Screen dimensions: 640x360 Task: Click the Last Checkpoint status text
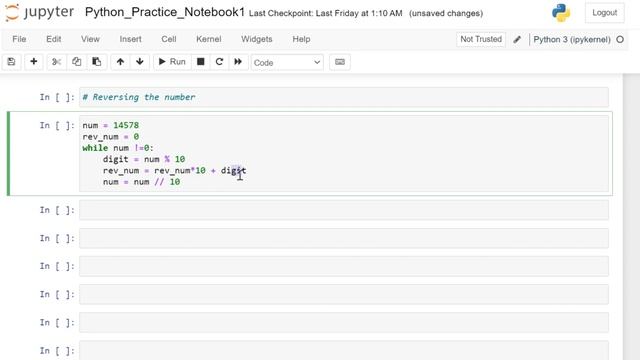pos(325,13)
